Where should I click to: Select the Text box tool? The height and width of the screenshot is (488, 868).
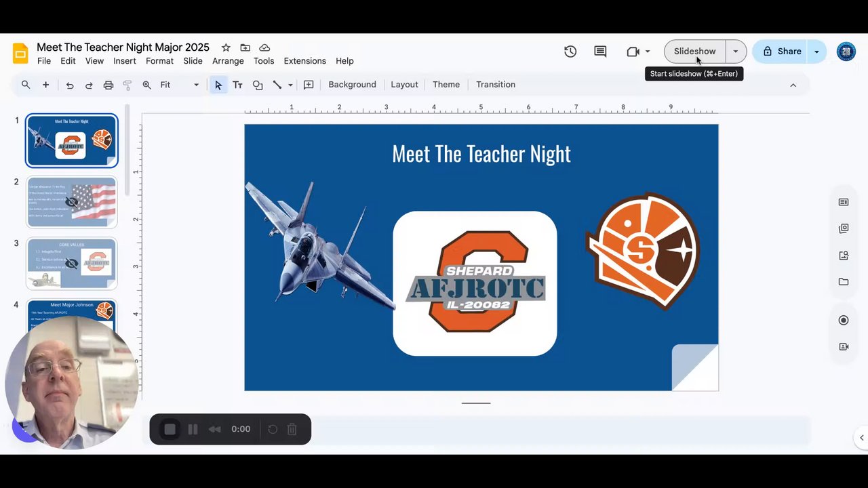coord(237,85)
